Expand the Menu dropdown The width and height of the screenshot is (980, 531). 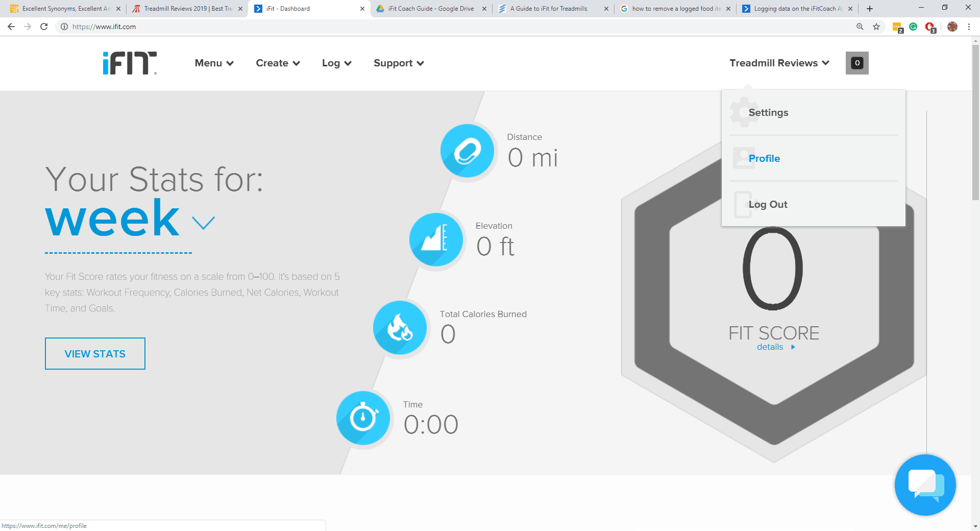coord(213,63)
